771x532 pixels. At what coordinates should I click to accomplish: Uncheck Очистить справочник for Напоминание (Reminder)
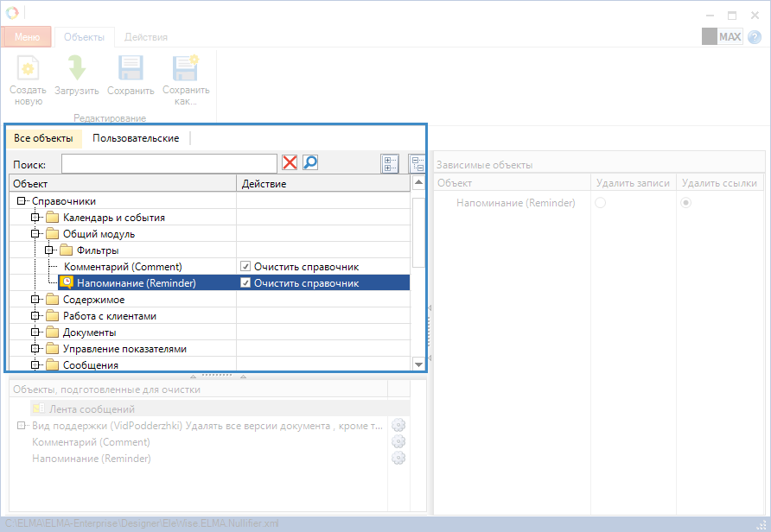[x=246, y=283]
